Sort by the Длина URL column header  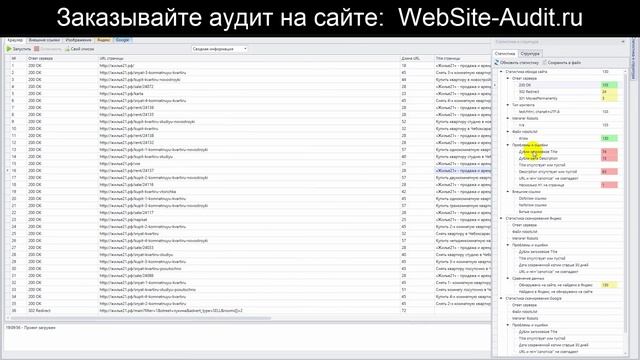pyautogui.click(x=417, y=58)
